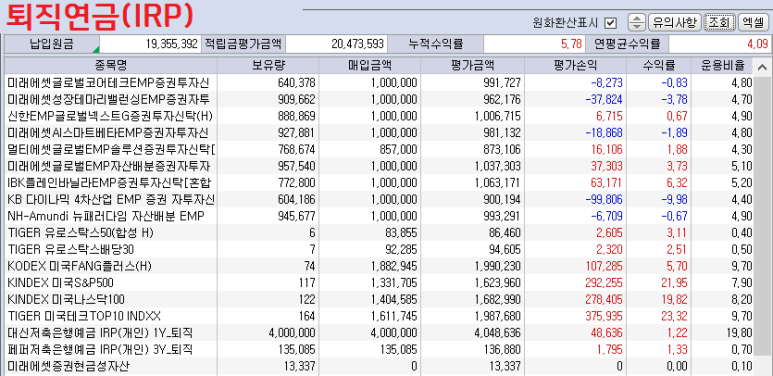
Task: Sort by the 수익률 column header
Action: [x=659, y=66]
